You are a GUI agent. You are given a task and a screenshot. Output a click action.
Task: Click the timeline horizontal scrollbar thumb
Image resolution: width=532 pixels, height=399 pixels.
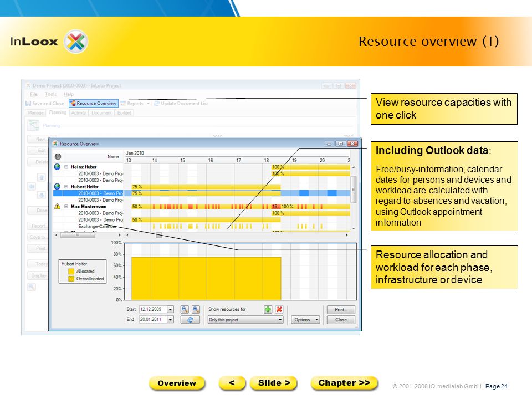[159, 235]
